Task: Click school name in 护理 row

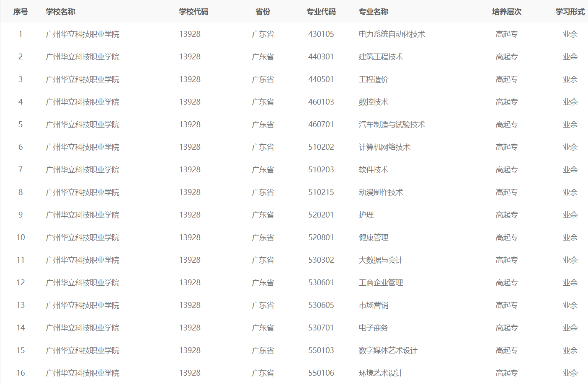Action: click(83, 215)
